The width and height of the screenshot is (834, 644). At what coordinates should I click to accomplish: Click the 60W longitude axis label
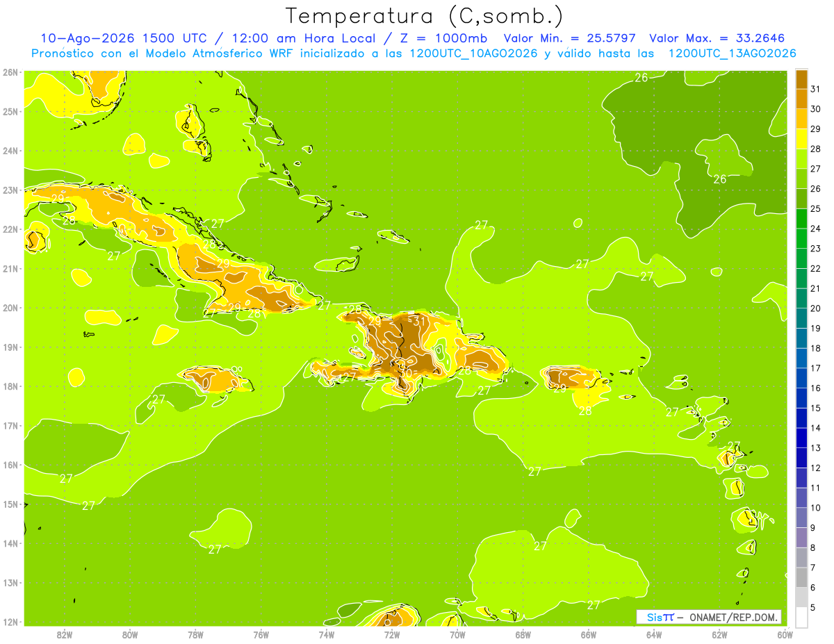(x=785, y=634)
